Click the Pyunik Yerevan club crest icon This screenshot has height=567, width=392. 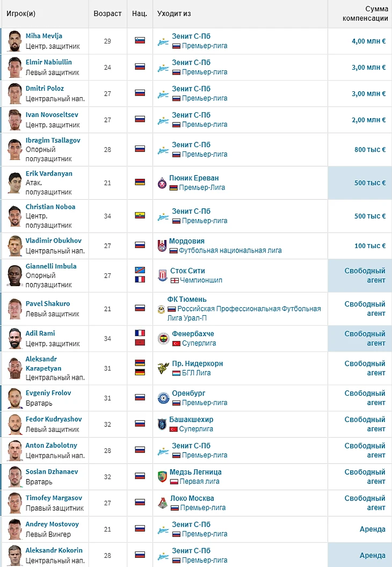tap(162, 183)
